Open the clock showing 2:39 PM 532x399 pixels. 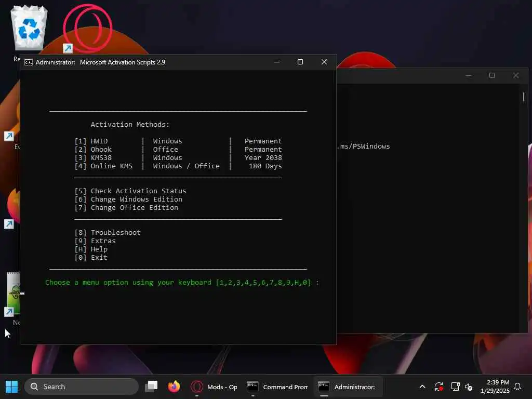pos(495,387)
